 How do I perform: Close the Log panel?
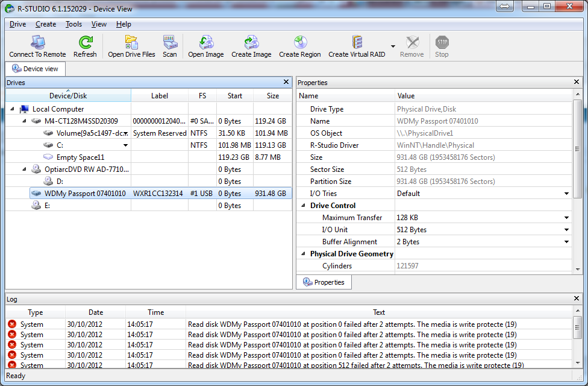tap(577, 299)
